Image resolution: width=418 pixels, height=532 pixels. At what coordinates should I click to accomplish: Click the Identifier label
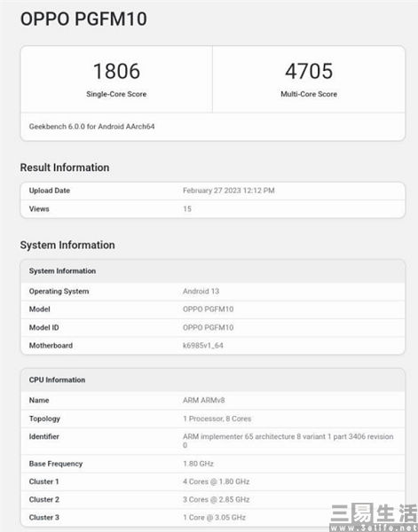click(43, 436)
